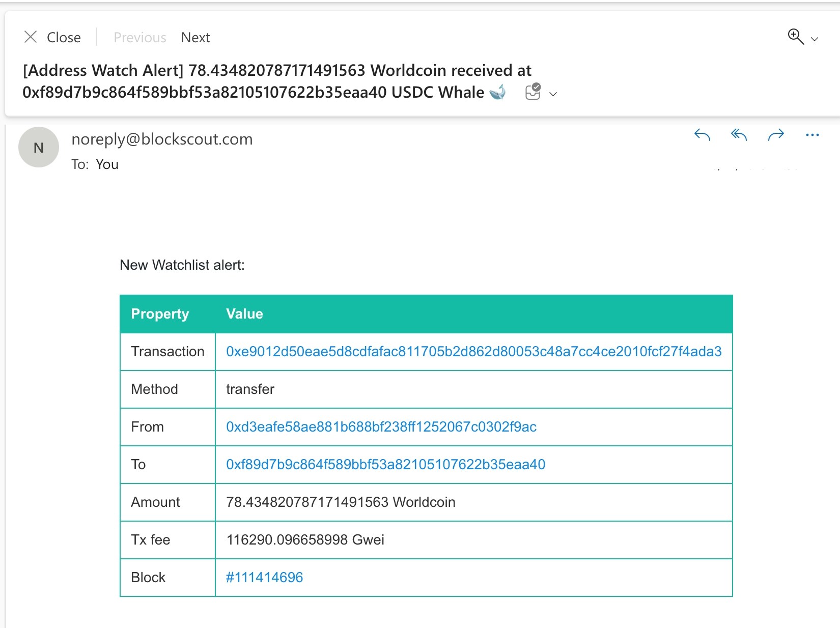Open the more actions ellipsis menu
Screen dimensions: 840x628
point(813,135)
